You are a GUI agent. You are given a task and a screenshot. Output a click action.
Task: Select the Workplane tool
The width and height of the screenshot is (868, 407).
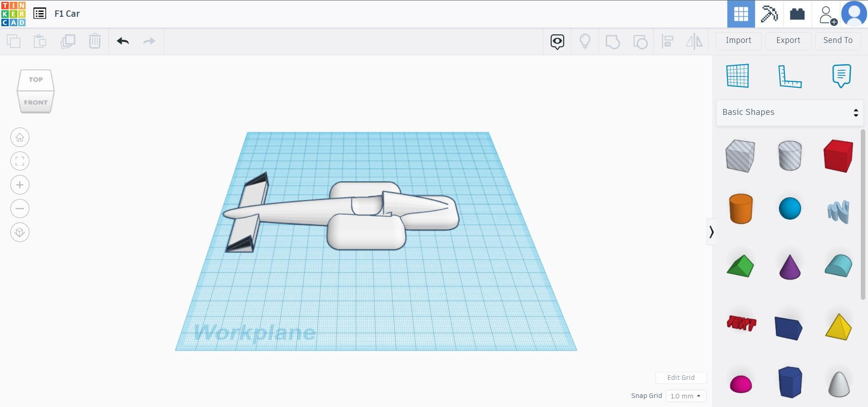[x=738, y=76]
